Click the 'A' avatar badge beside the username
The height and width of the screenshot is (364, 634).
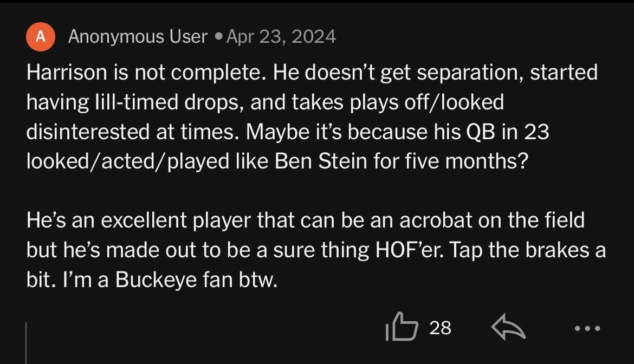41,36
